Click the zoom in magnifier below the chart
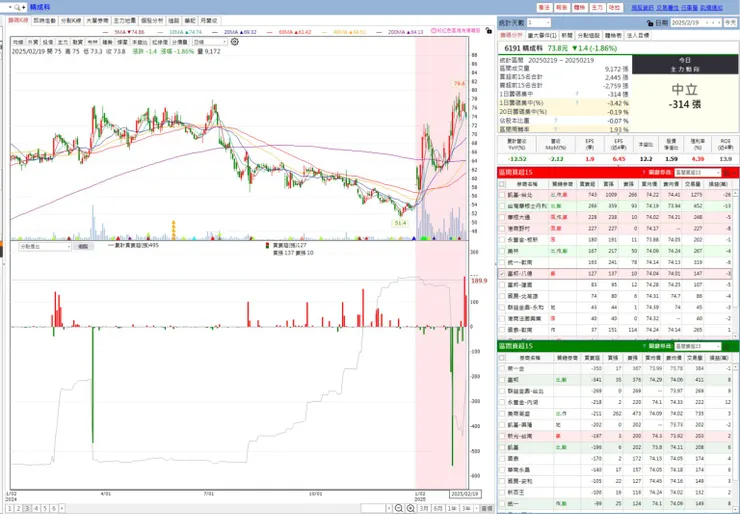The width and height of the screenshot is (740, 514). pyautogui.click(x=411, y=508)
